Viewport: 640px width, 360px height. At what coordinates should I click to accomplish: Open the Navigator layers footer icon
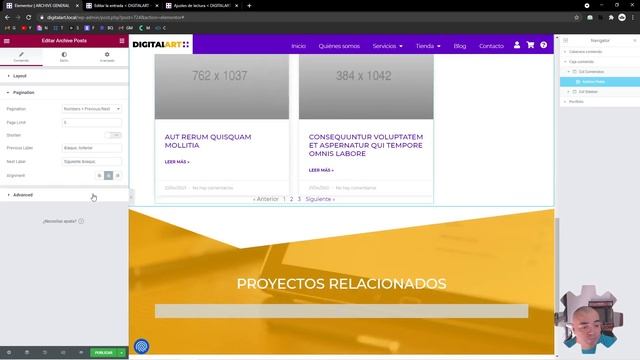27,352
